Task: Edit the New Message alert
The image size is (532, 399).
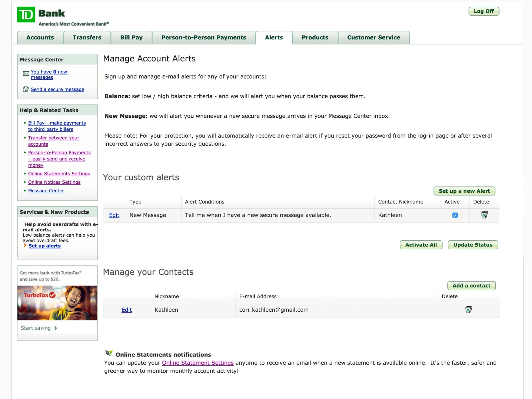Action: pyautogui.click(x=114, y=215)
